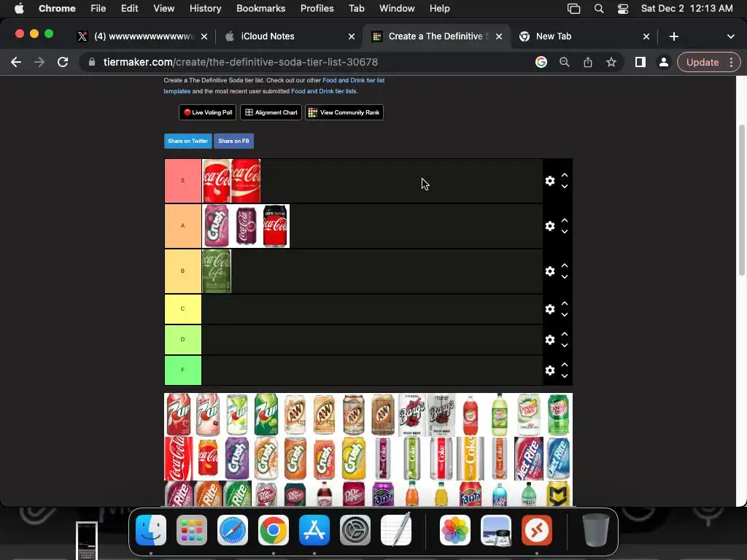Open settings gear for the B tier row

tap(550, 271)
